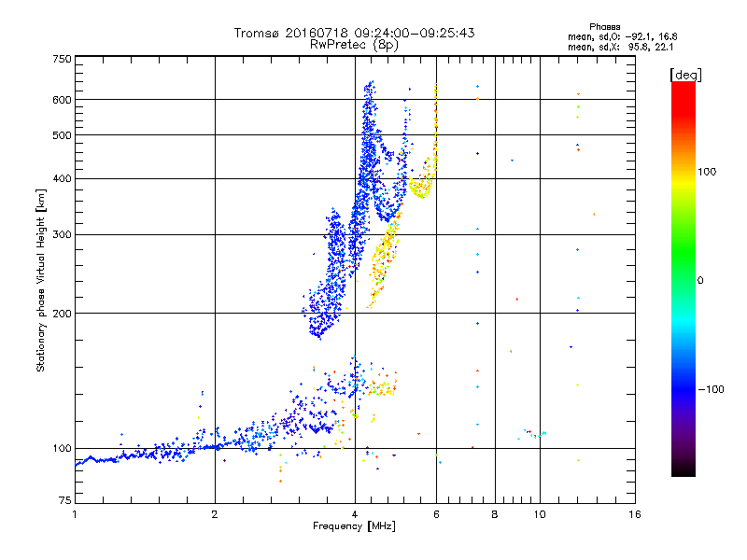Viewport: 747px width, 560px height.
Task: Click the 'Phases' heading in the top right
Action: (604, 27)
